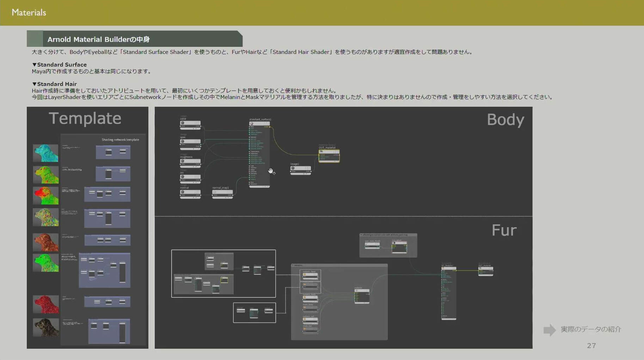Viewport: 644px width, 360px height.
Task: Collapse the network box above the Fur material
Action: [x=361, y=235]
